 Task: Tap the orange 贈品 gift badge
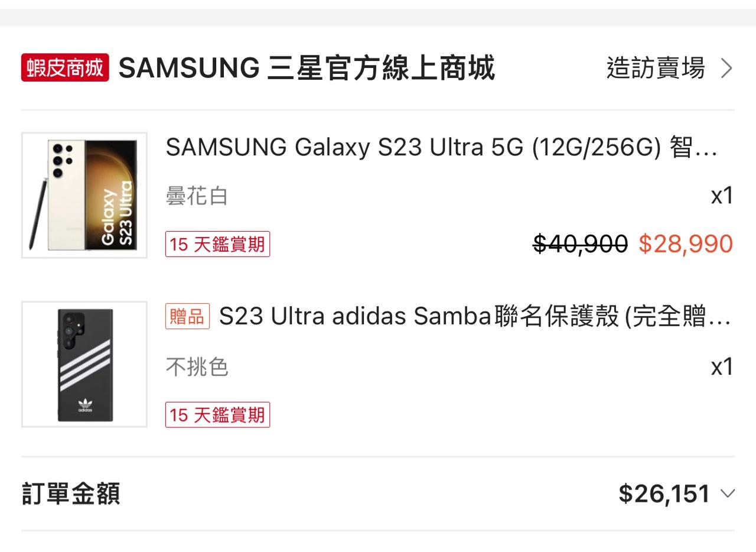(187, 317)
